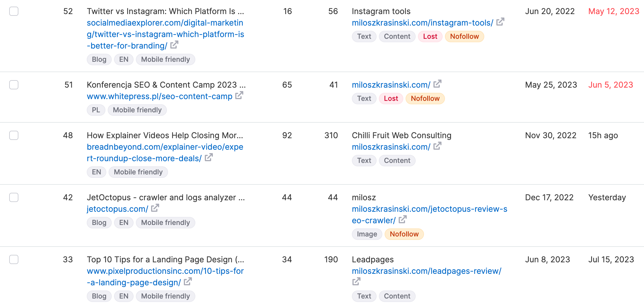Click Lost tag in Konferencja row
644x308 pixels.
click(x=391, y=99)
